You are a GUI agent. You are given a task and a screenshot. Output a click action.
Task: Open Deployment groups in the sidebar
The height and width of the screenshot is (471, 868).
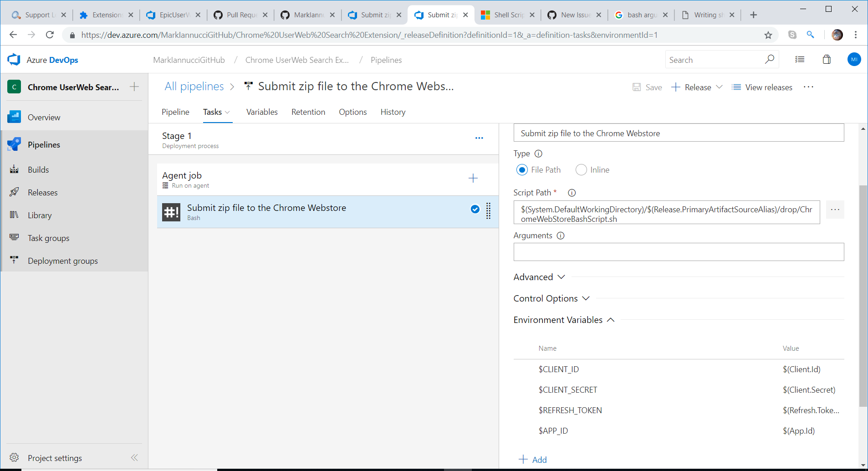point(62,261)
